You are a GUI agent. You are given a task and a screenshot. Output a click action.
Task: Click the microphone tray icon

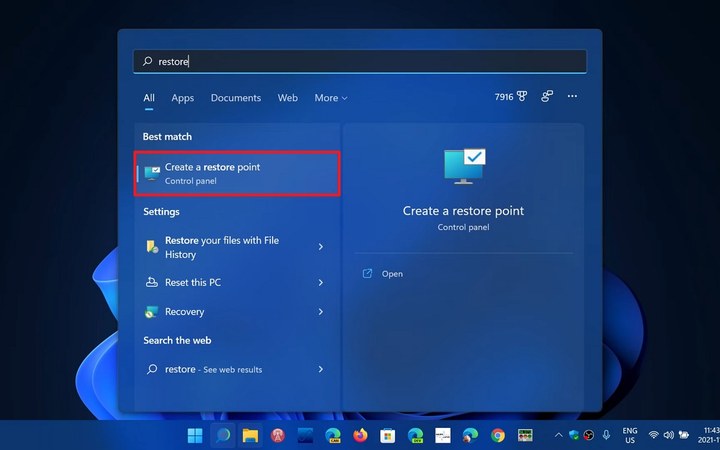(606, 435)
